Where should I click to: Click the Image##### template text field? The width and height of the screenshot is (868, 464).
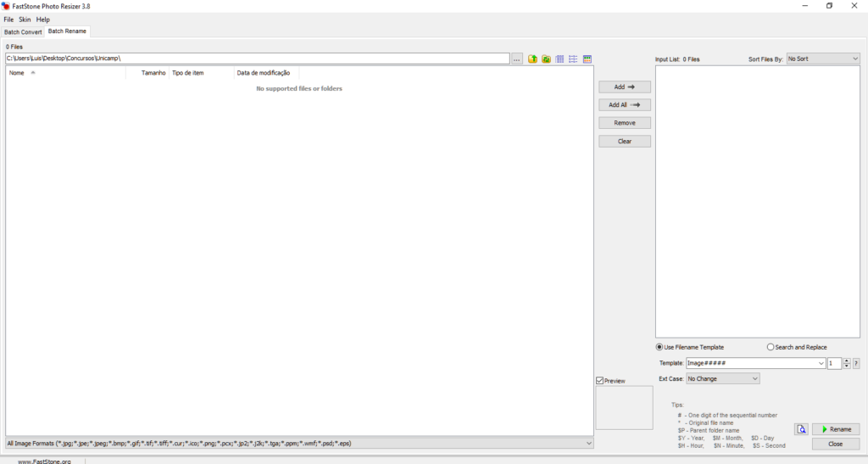751,363
